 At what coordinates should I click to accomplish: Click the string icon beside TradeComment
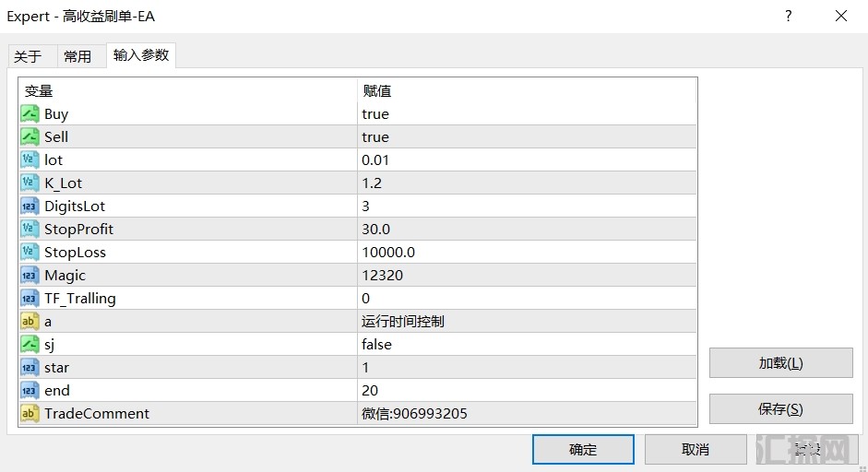pyautogui.click(x=30, y=414)
